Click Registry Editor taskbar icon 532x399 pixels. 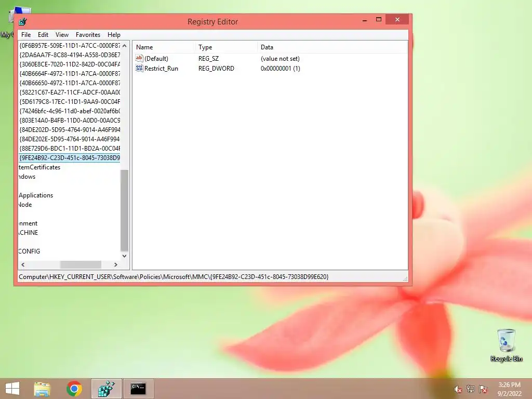(106, 389)
